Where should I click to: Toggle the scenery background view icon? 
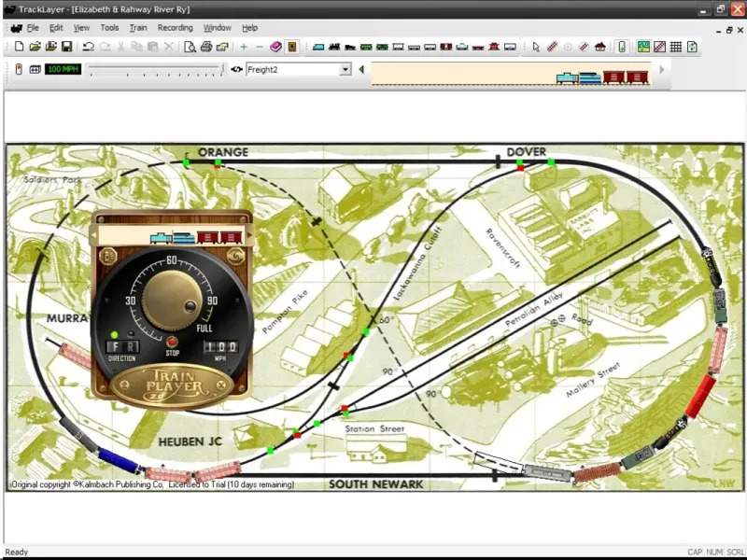(x=643, y=47)
